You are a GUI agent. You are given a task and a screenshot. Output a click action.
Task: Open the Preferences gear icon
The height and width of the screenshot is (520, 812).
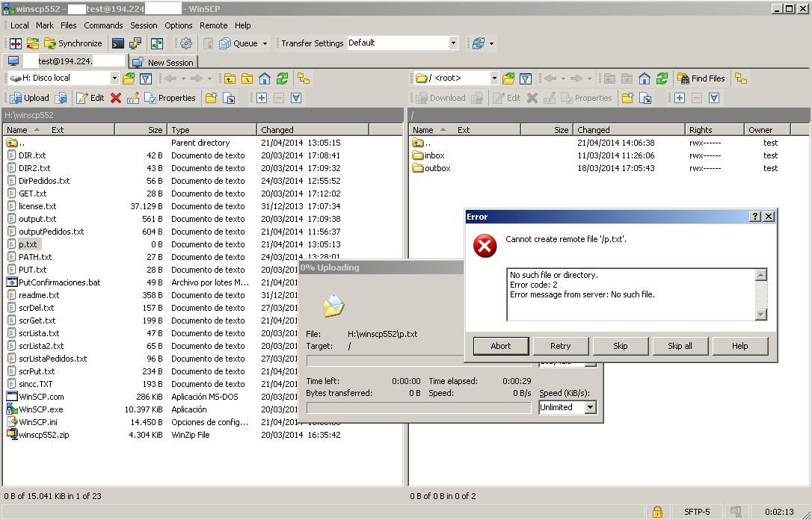tap(186, 43)
